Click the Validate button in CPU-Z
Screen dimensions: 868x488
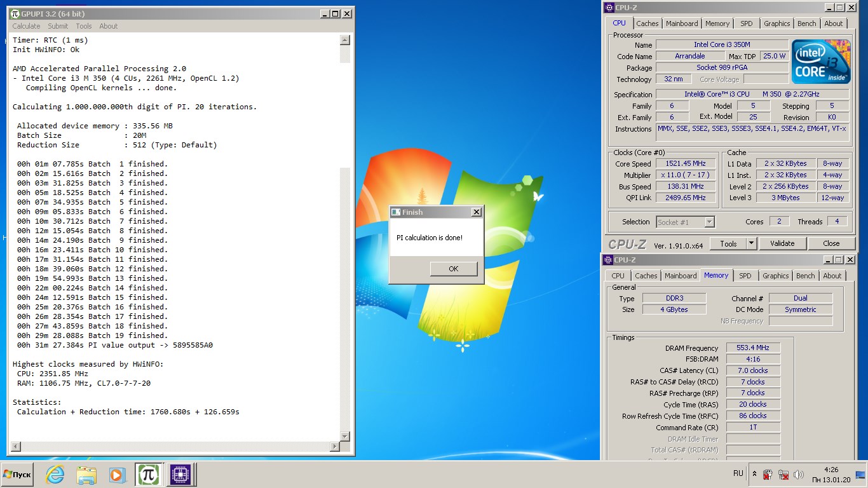[x=782, y=243]
